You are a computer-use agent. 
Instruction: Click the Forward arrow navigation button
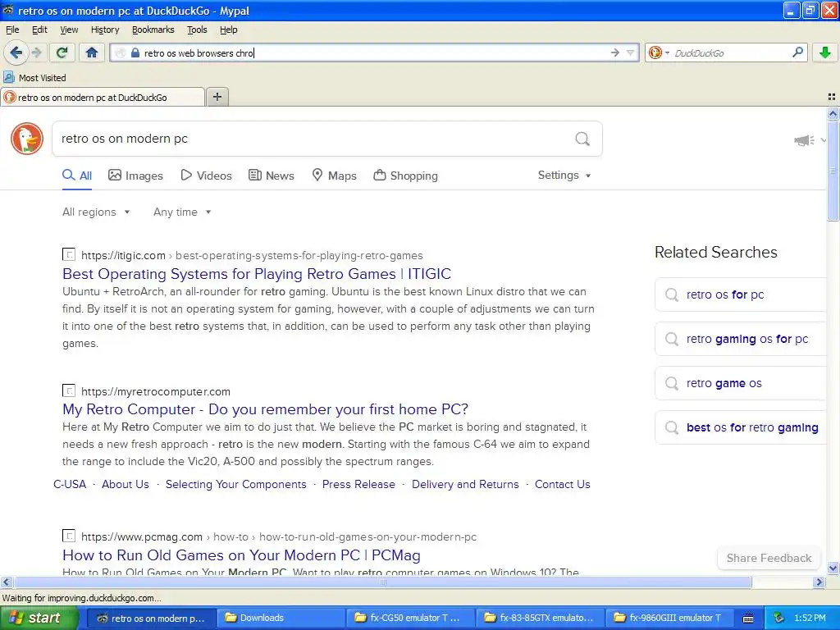[x=36, y=52]
